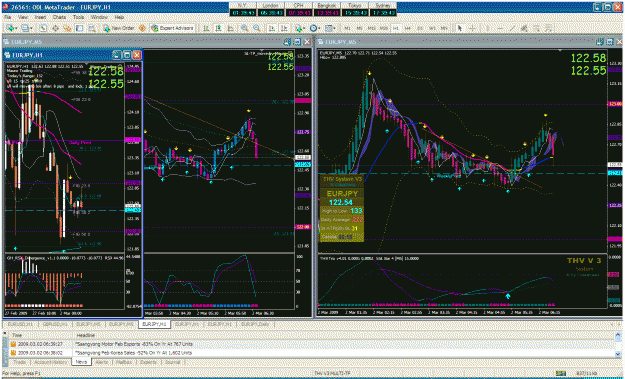Select the M1 timeframe button
Viewport: 625px width, 379px height.
348,28
